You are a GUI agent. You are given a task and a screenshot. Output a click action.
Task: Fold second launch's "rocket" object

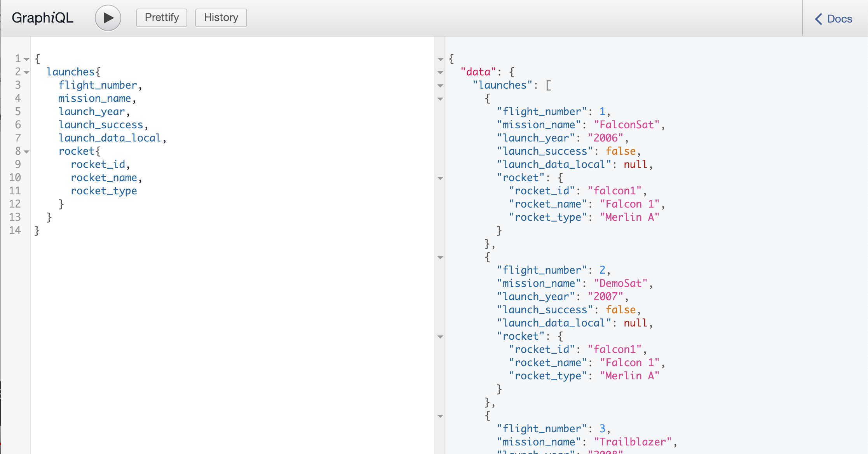[x=440, y=337]
